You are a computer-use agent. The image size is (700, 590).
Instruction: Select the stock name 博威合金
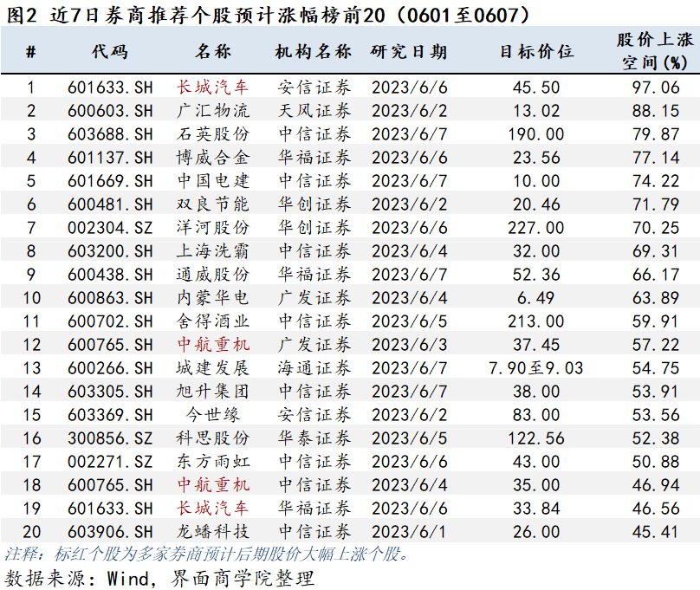coord(213,158)
